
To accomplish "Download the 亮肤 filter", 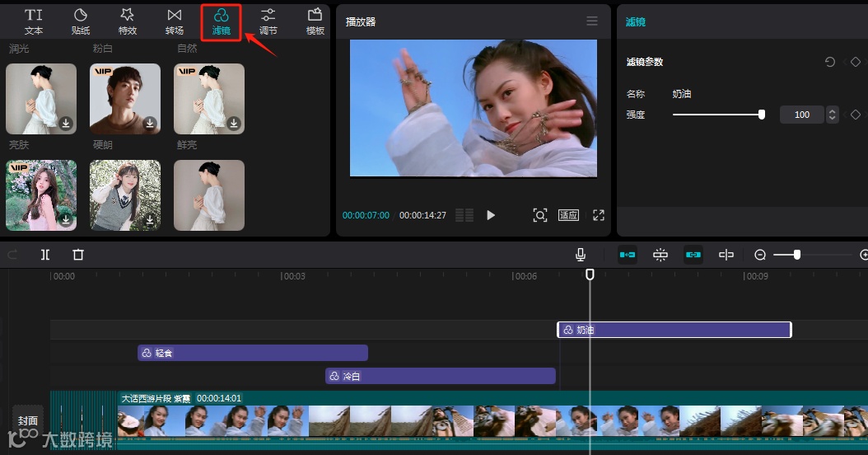I will pos(66,123).
